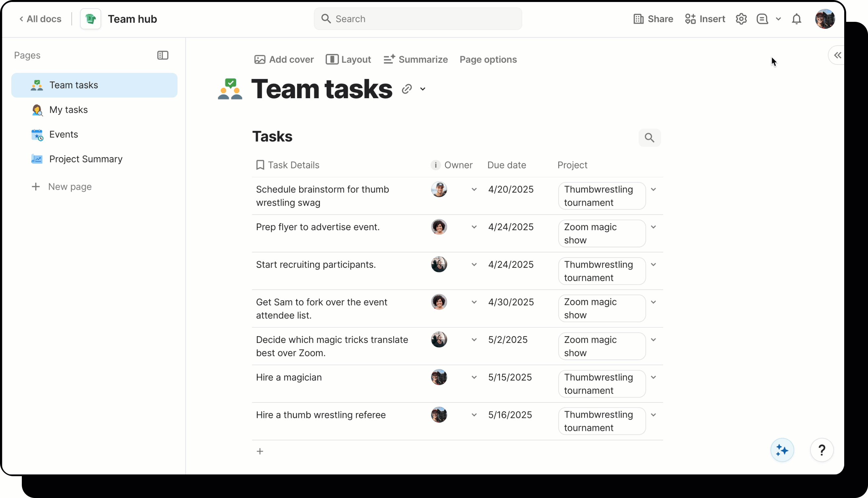868x498 pixels.
Task: Focus the top Search field
Action: [x=418, y=19]
